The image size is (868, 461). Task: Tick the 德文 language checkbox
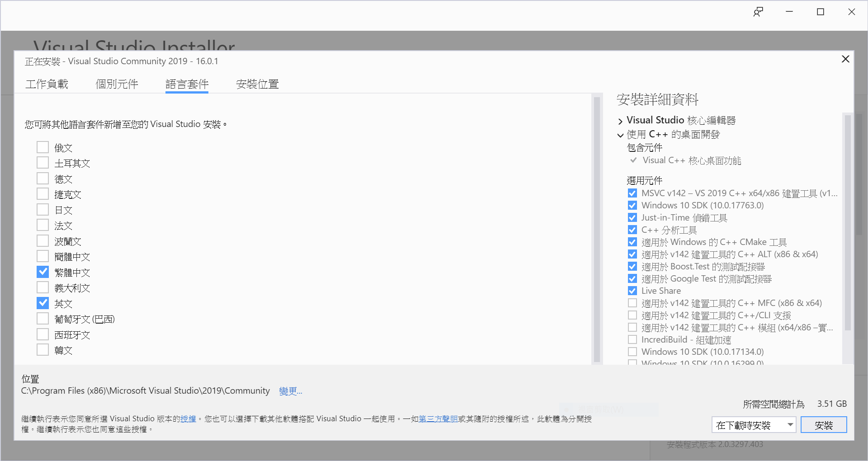[x=43, y=179]
